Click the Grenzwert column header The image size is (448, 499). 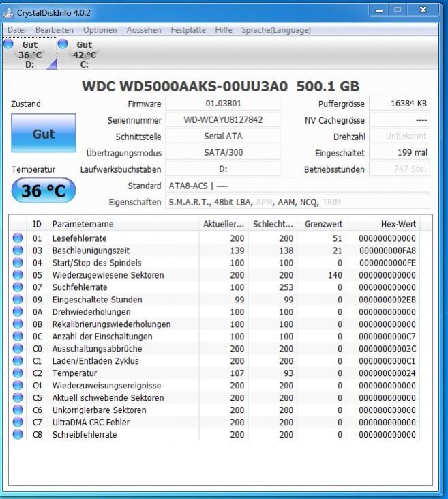[x=322, y=224]
